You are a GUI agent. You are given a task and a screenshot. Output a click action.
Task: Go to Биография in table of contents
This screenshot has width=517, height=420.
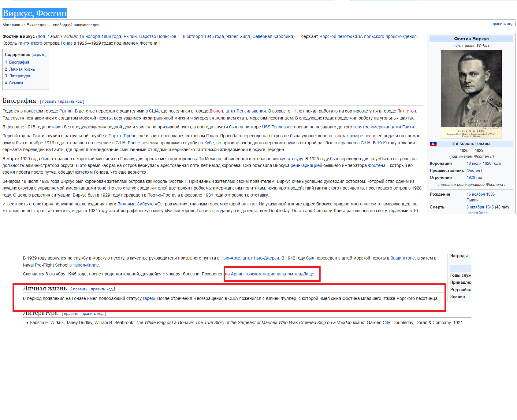coord(19,62)
